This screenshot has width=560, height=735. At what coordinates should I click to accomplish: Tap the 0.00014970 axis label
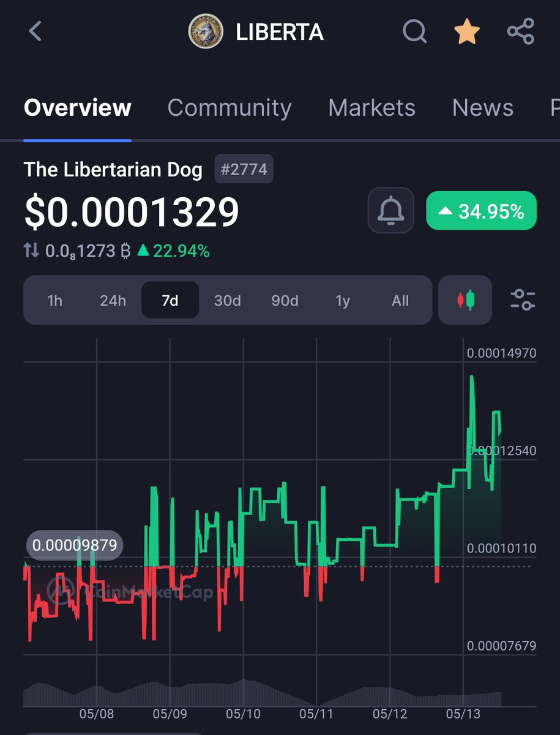click(502, 353)
